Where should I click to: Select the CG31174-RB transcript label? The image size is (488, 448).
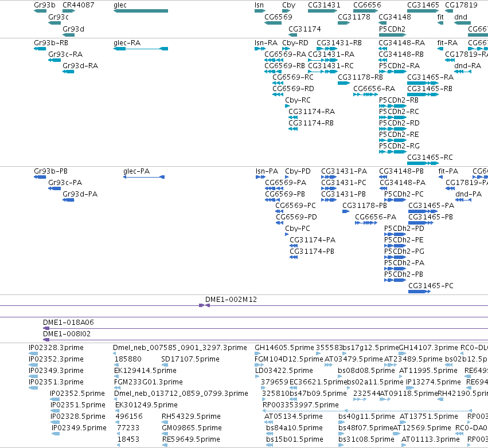click(311, 123)
